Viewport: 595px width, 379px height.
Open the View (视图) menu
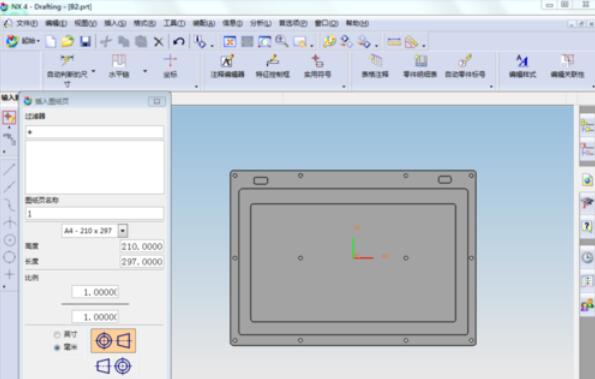tap(85, 23)
